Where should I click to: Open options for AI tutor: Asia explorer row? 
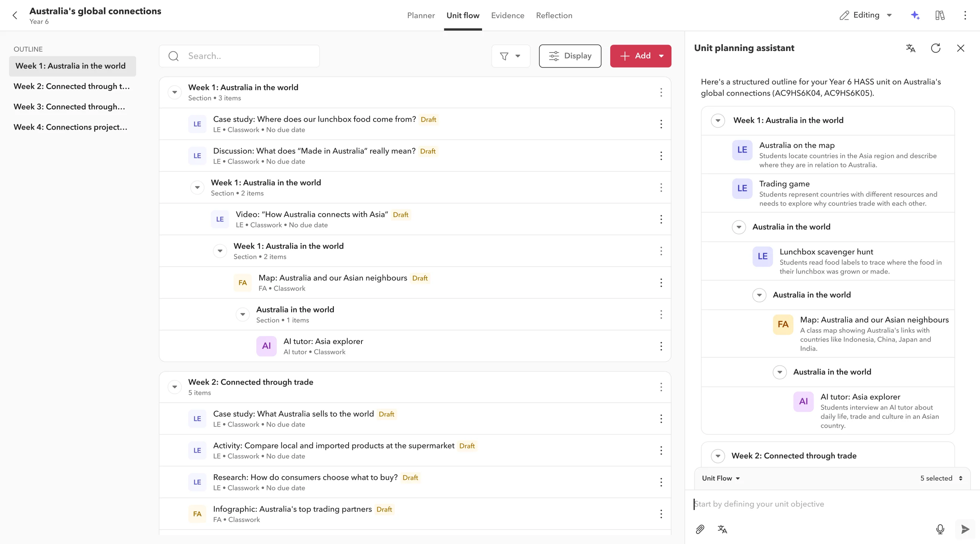click(661, 346)
